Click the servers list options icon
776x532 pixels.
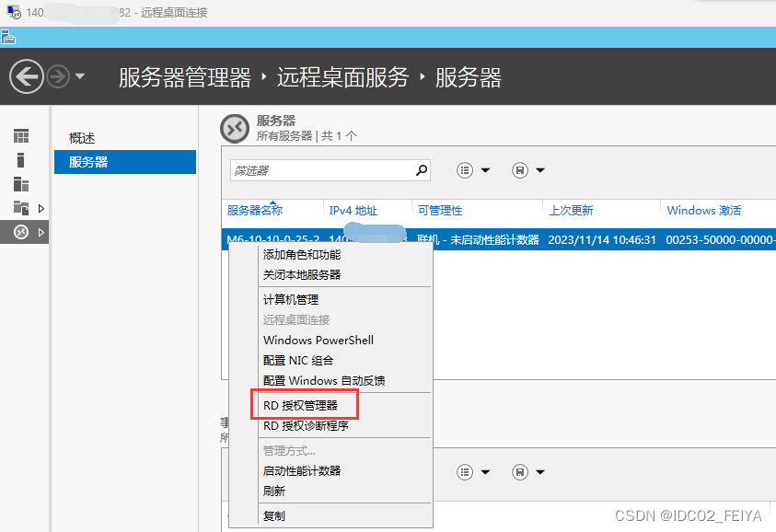(465, 170)
